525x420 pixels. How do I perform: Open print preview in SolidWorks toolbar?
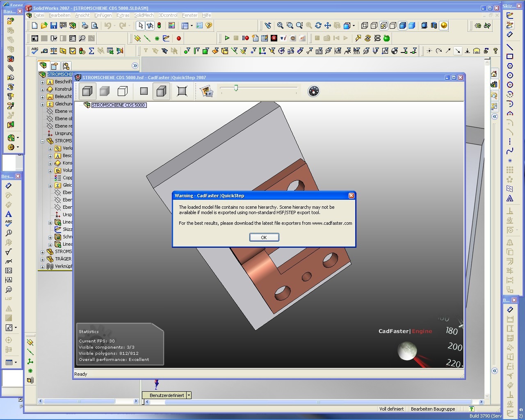tap(94, 25)
